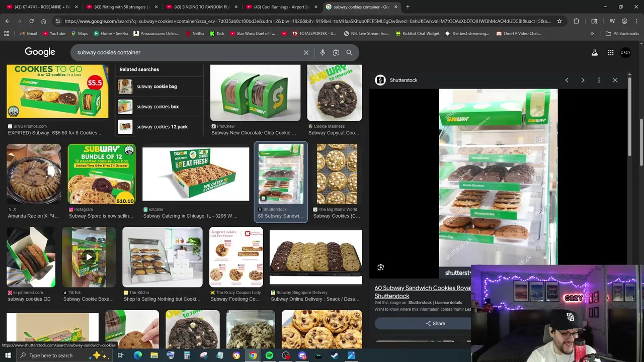Open Chrome profile icon in toolbar
The image size is (644, 362).
[624, 21]
